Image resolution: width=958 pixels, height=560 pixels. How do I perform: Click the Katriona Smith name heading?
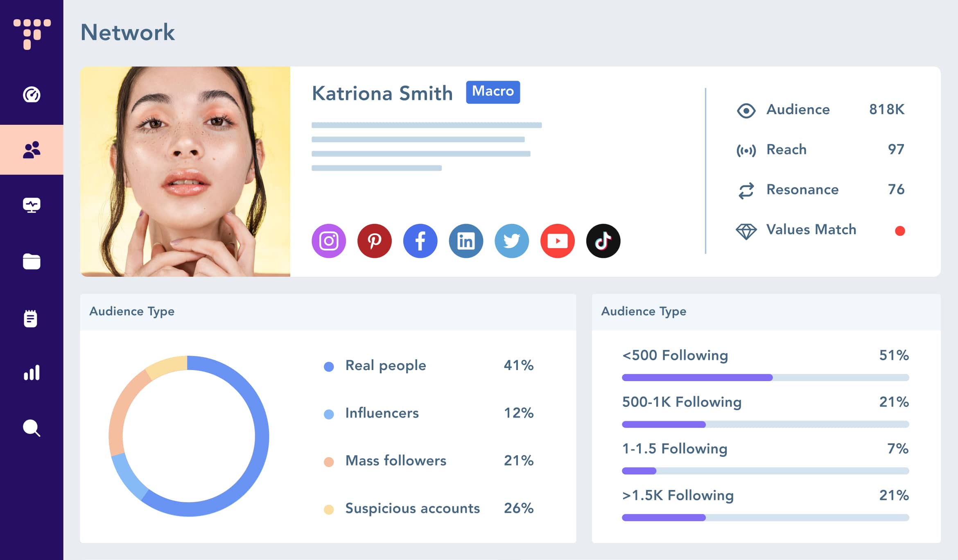[382, 93]
